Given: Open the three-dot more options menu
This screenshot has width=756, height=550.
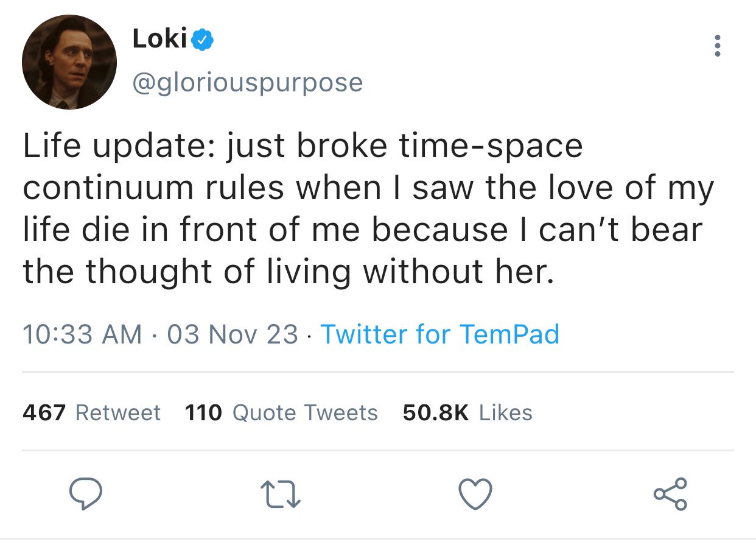Looking at the screenshot, I should pyautogui.click(x=718, y=46).
